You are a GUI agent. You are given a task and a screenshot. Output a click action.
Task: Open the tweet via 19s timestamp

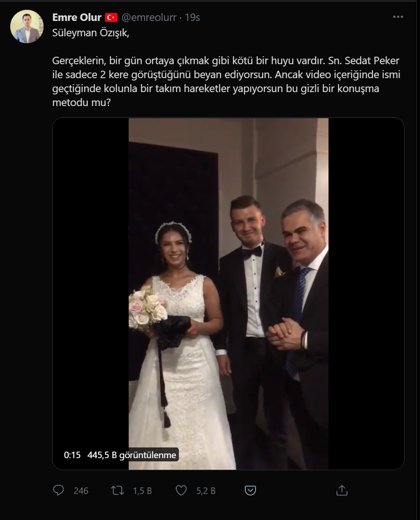192,17
